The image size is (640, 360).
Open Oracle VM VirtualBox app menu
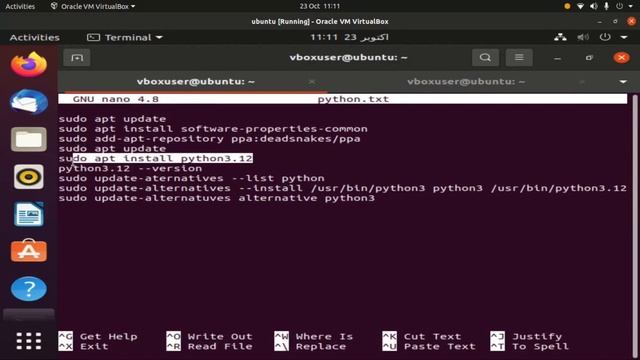click(93, 6)
